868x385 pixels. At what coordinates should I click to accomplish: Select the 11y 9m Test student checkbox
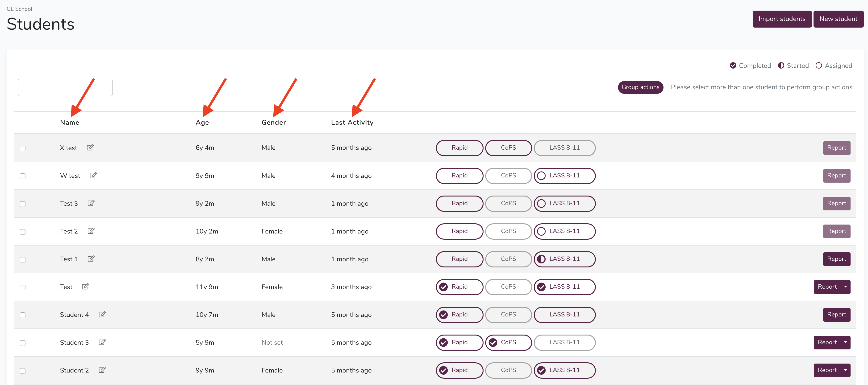(x=23, y=287)
